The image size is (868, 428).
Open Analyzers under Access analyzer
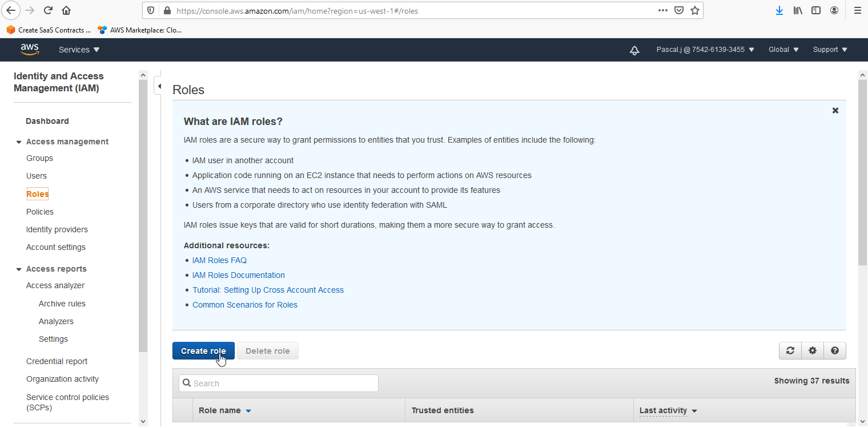(x=56, y=321)
